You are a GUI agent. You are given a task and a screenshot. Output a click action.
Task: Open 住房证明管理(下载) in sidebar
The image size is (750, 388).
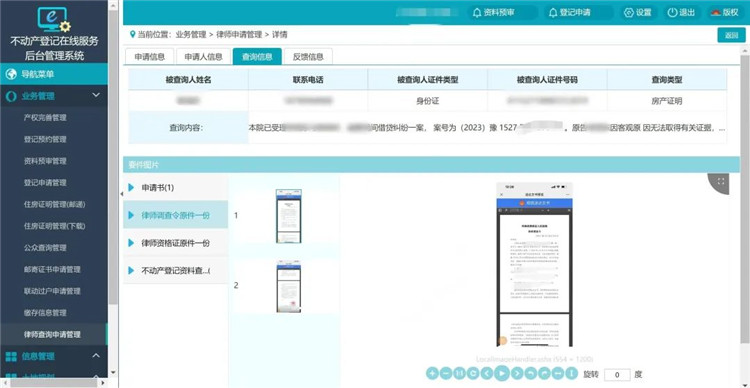(55, 226)
